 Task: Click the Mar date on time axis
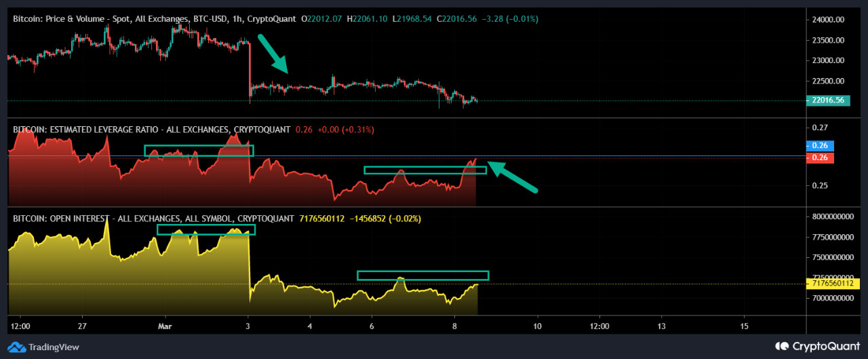click(x=163, y=326)
